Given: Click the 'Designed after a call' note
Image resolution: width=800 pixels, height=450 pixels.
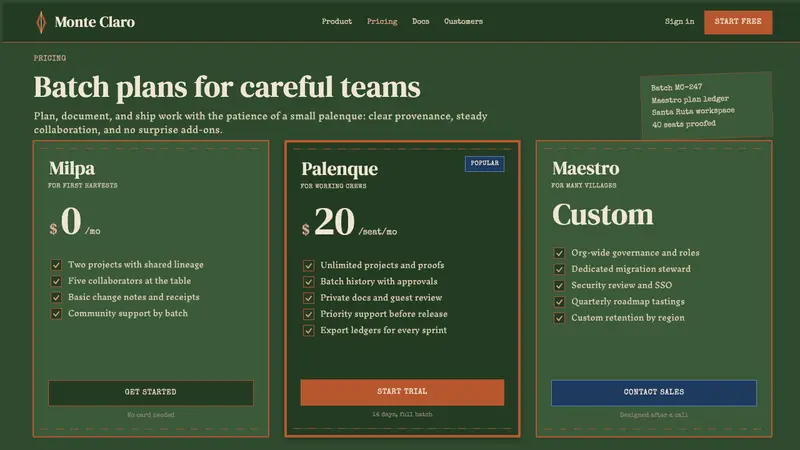Looking at the screenshot, I should [x=654, y=415].
